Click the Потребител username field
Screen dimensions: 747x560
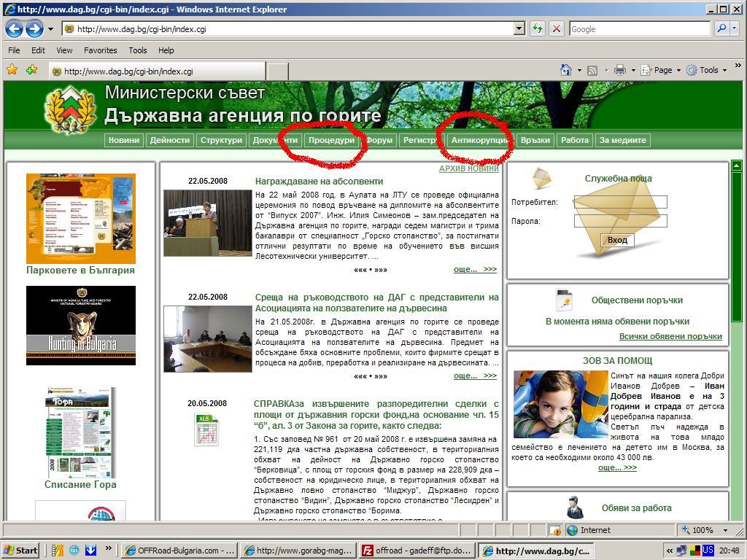[620, 202]
